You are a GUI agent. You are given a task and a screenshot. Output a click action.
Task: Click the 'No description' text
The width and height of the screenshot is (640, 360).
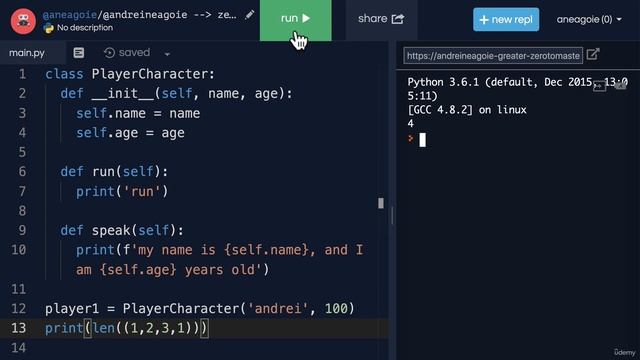point(85,28)
